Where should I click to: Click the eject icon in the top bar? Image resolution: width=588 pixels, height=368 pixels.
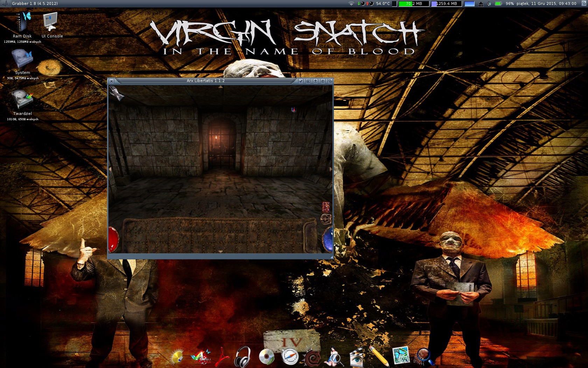[481, 4]
